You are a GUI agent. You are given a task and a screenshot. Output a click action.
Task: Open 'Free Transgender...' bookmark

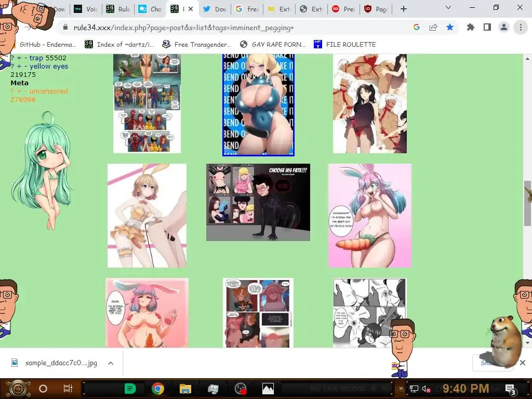[x=197, y=45]
